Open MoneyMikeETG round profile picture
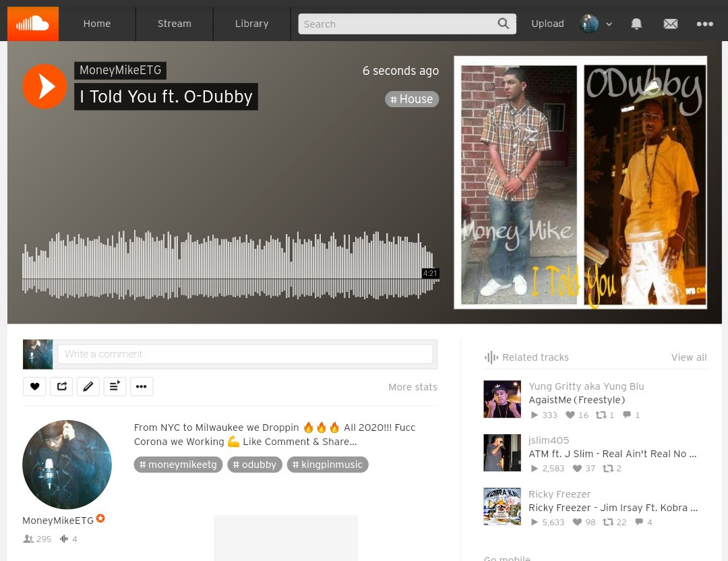Image resolution: width=728 pixels, height=561 pixels. (67, 465)
